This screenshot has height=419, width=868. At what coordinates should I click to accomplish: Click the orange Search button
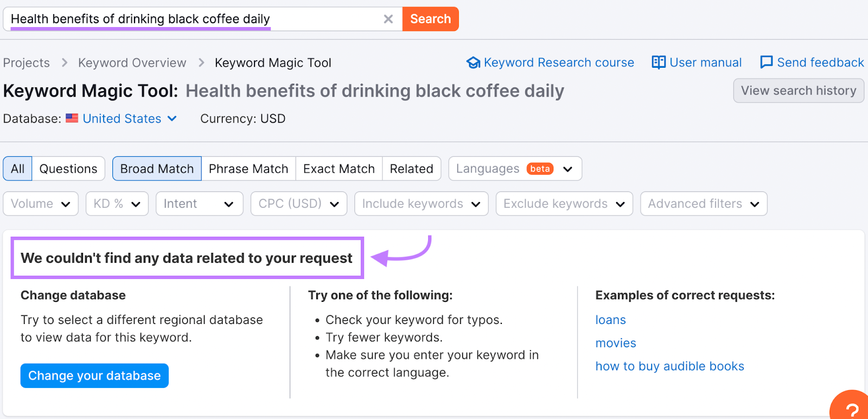[430, 19]
